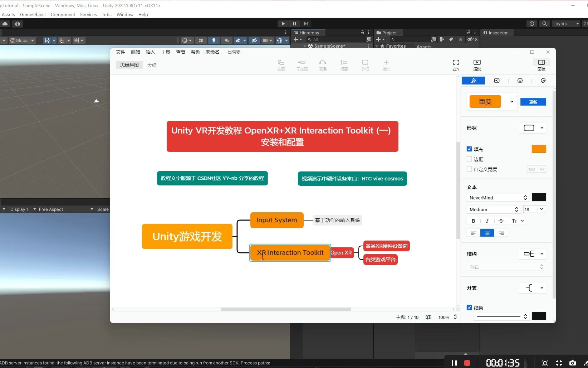This screenshot has height=368, width=588.
Task: Click the 外框 boundary icon
Action: coord(365,65)
